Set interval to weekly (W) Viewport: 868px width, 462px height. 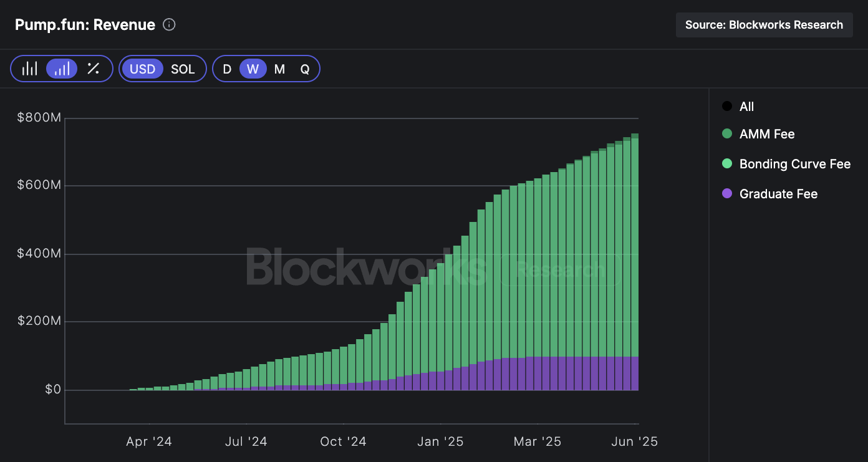point(253,69)
